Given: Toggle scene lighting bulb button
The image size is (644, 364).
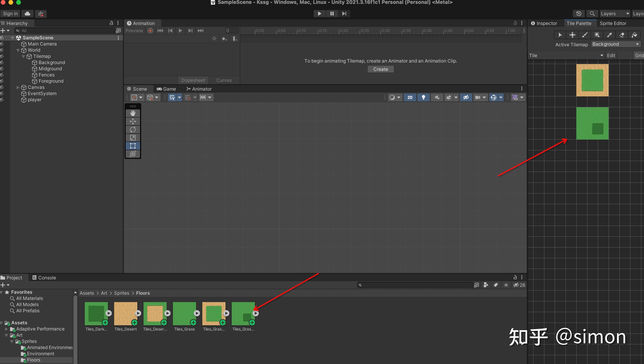Looking at the screenshot, I should point(423,97).
